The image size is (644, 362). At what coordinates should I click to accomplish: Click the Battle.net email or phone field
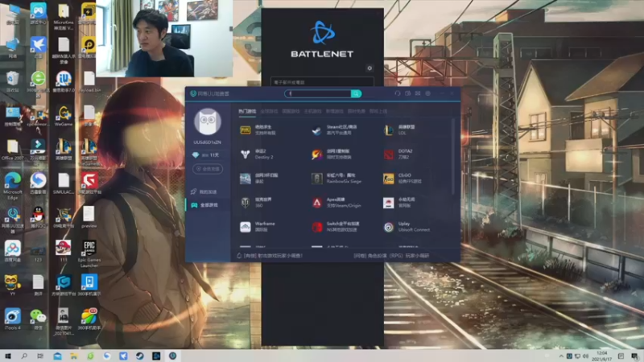coord(322,82)
